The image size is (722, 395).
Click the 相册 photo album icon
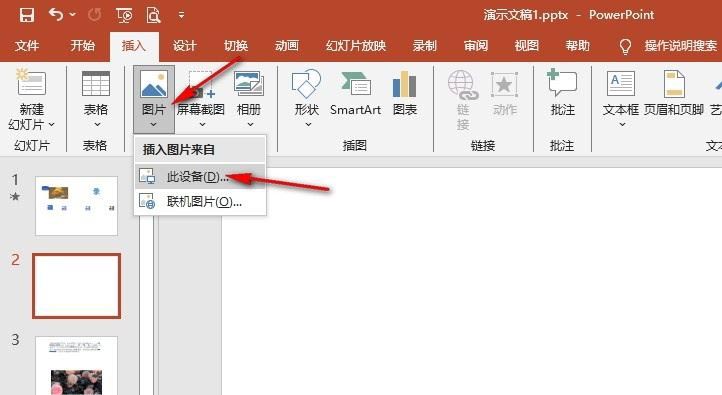click(x=249, y=83)
